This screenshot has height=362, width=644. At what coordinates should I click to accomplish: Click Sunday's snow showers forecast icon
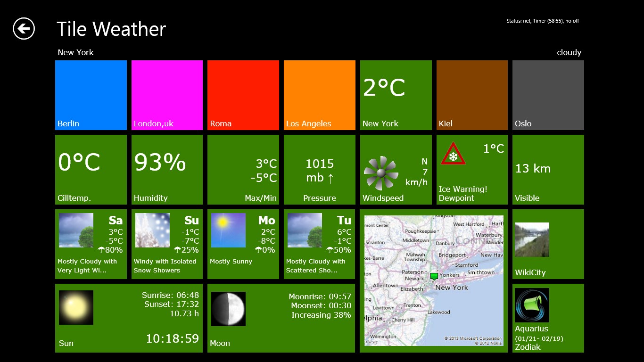pos(152,230)
